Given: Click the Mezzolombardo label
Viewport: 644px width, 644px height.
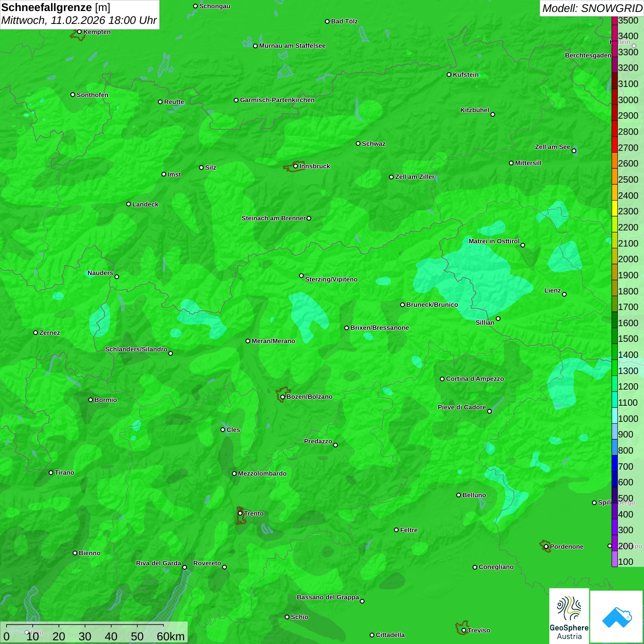Looking at the screenshot, I should [262, 473].
